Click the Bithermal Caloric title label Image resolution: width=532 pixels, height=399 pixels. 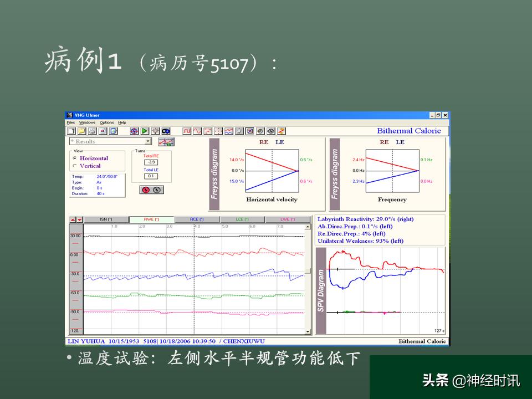click(x=409, y=131)
